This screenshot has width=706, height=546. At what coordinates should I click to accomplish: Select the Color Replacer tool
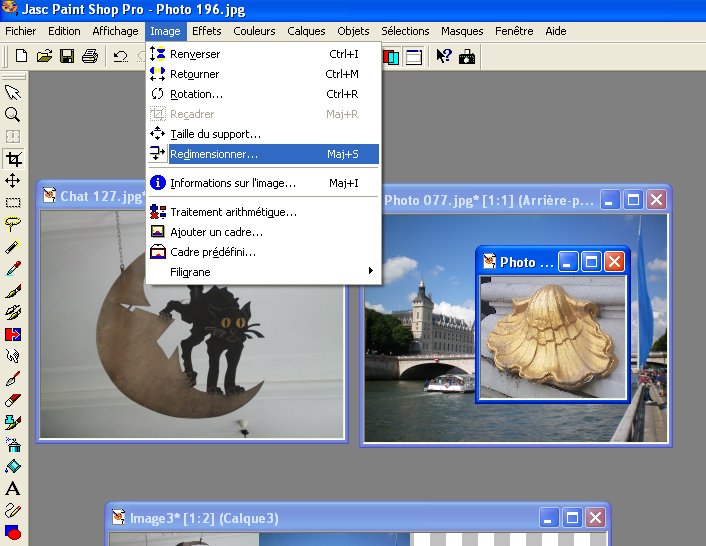pos(13,334)
